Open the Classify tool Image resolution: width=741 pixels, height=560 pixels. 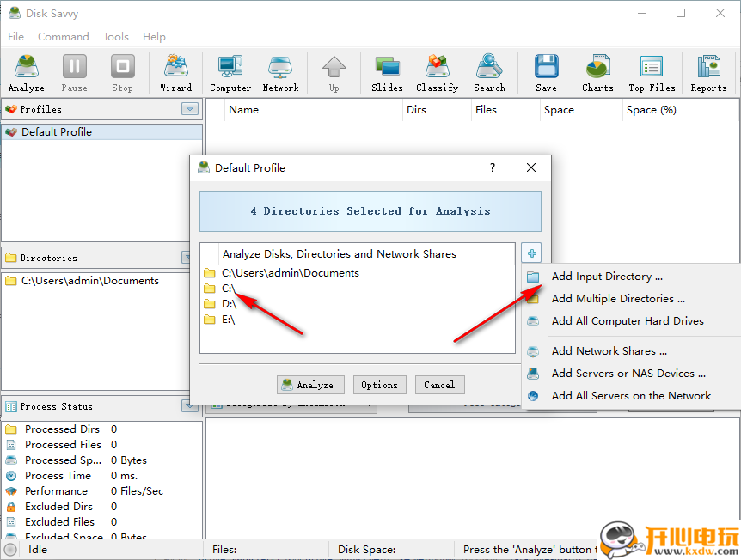pyautogui.click(x=437, y=73)
